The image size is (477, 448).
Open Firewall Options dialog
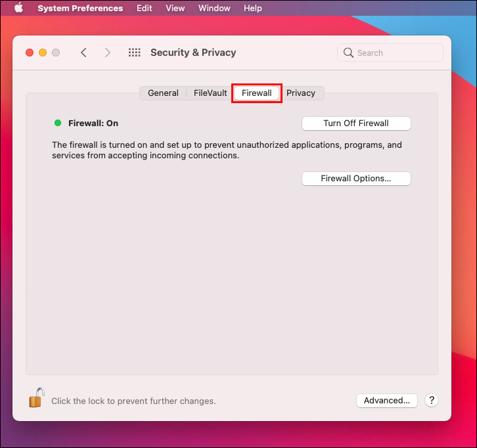[356, 179]
